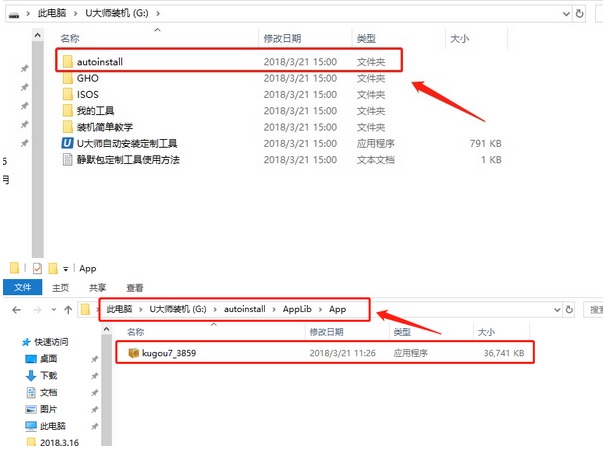The height and width of the screenshot is (466, 605).
Task: Select kugou7_3859 date 2018/3/21 11:26
Action: tap(342, 353)
